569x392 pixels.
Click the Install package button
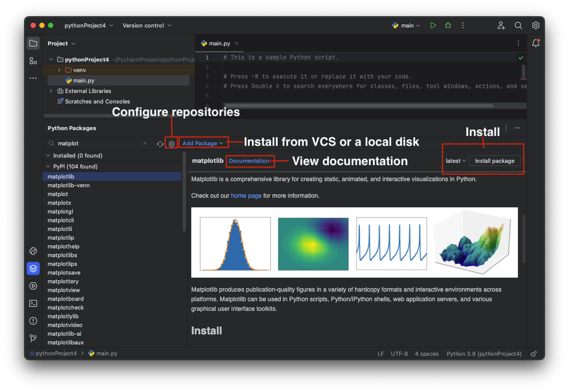click(x=495, y=161)
